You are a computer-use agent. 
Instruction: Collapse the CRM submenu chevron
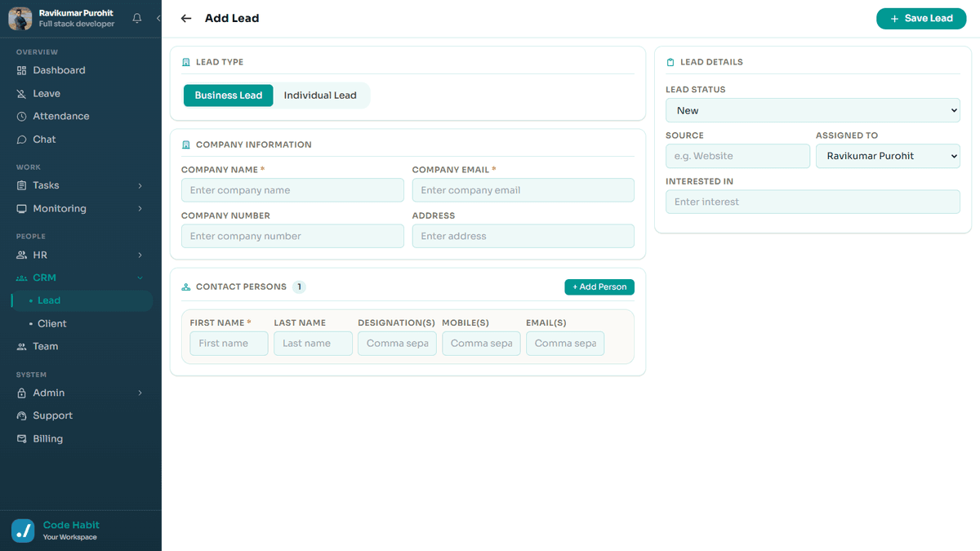click(140, 278)
